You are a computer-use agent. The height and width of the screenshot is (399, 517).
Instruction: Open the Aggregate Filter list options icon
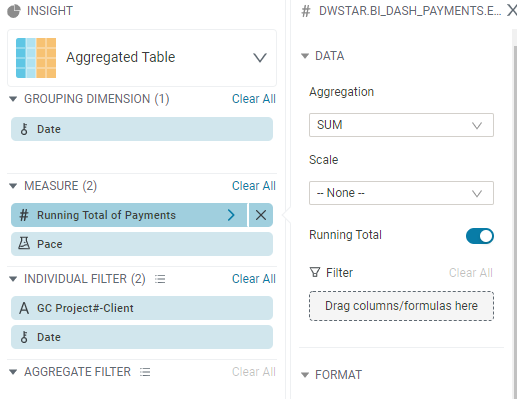click(145, 372)
